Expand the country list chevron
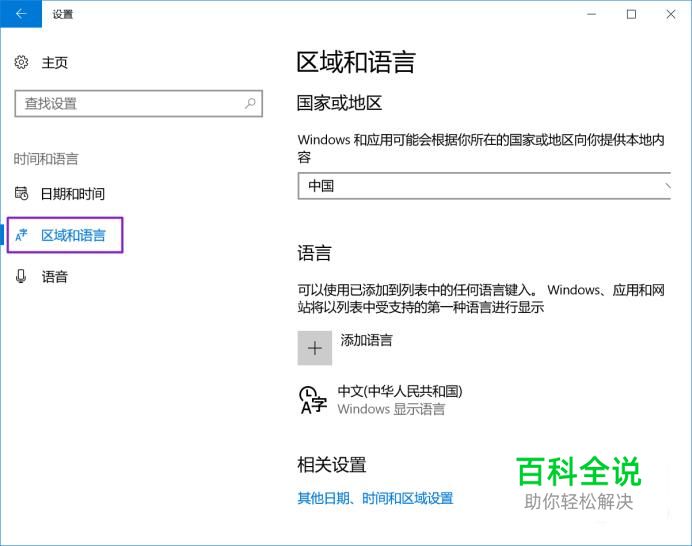Image resolution: width=692 pixels, height=546 pixels. coord(667,186)
